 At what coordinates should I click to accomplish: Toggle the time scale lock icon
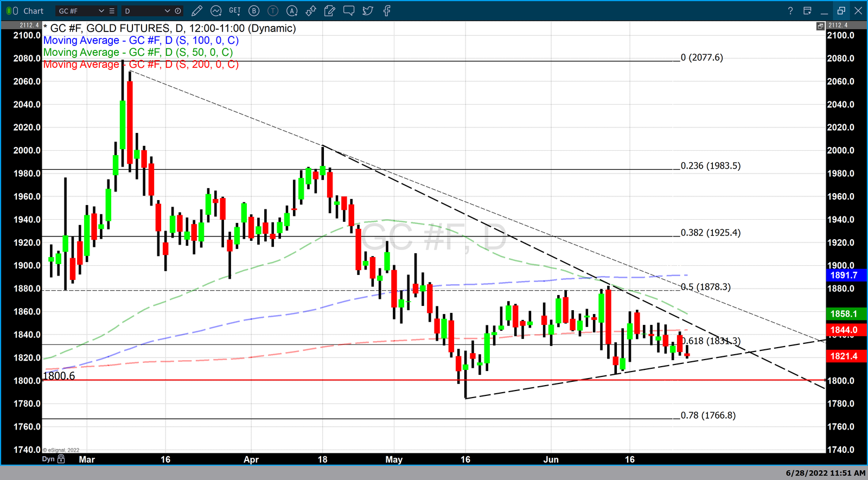61,459
